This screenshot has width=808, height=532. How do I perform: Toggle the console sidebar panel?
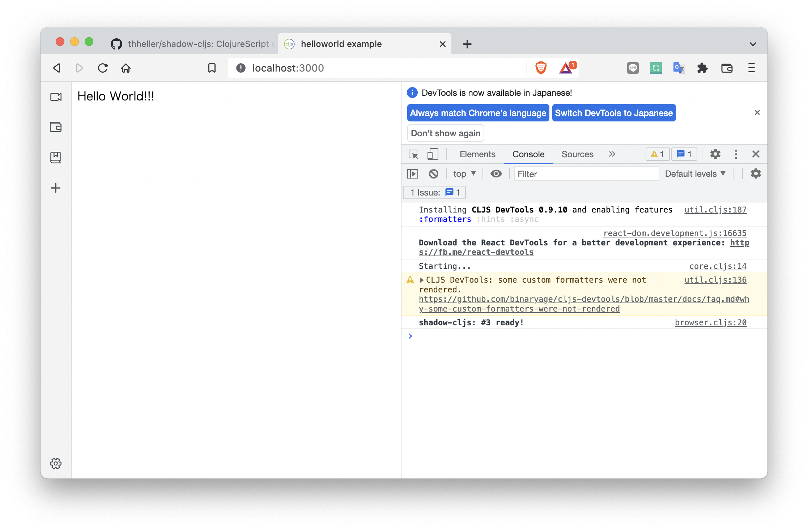[413, 174]
